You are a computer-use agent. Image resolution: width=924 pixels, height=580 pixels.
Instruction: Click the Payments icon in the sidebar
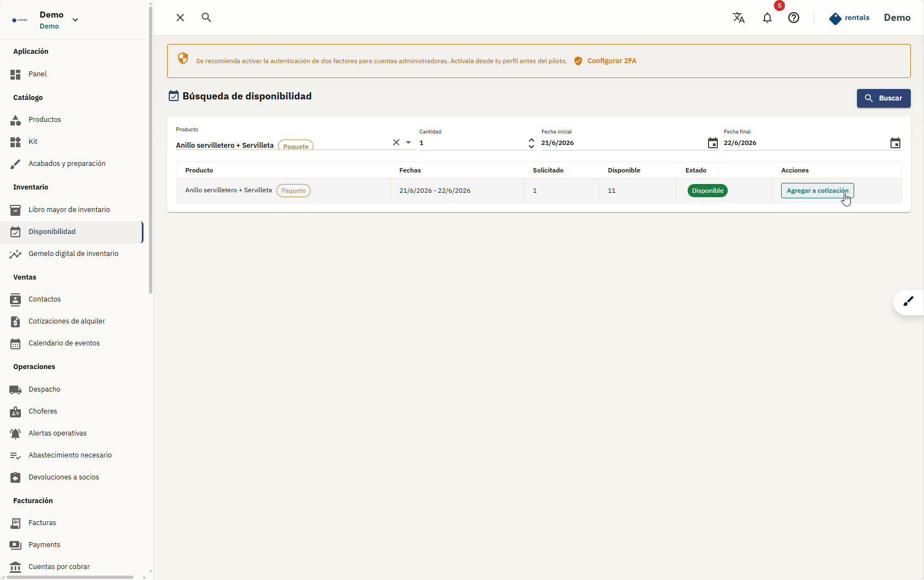[x=15, y=545]
